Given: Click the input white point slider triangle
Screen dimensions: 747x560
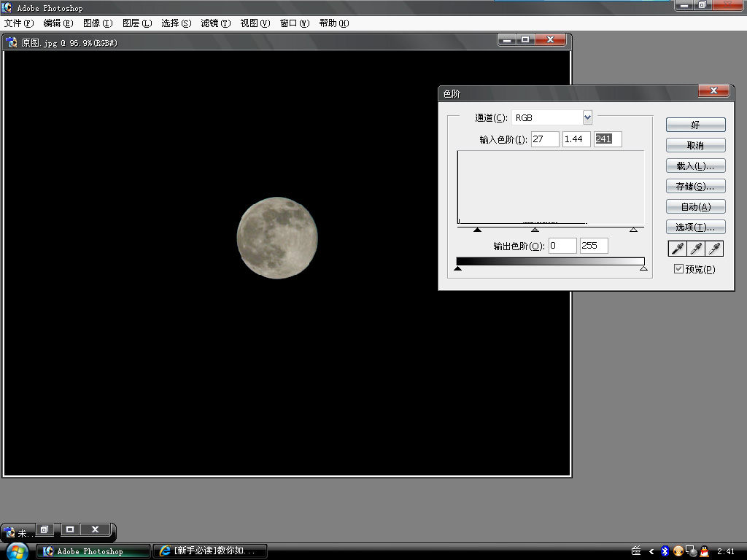Looking at the screenshot, I should 633,230.
